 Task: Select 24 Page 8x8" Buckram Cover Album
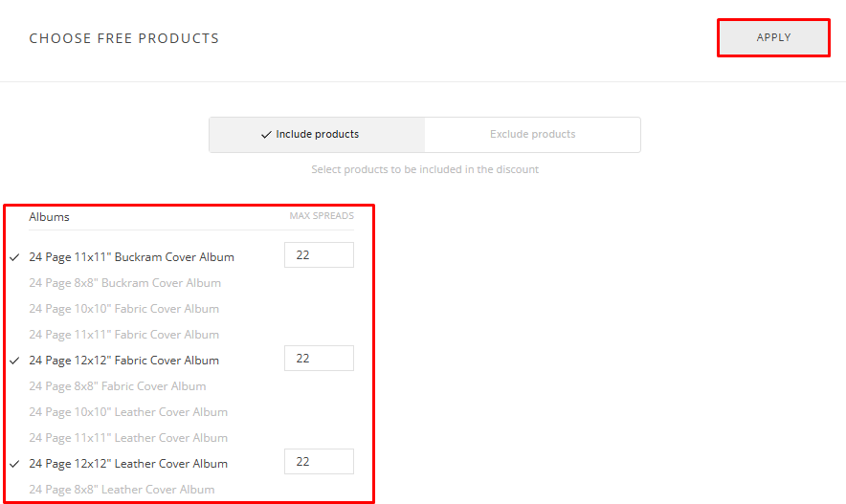click(124, 283)
